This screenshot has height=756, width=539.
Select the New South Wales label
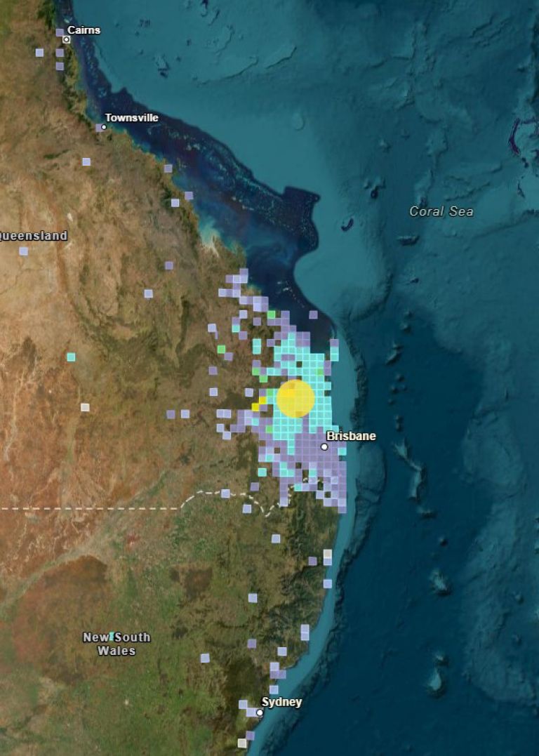pyautogui.click(x=117, y=644)
